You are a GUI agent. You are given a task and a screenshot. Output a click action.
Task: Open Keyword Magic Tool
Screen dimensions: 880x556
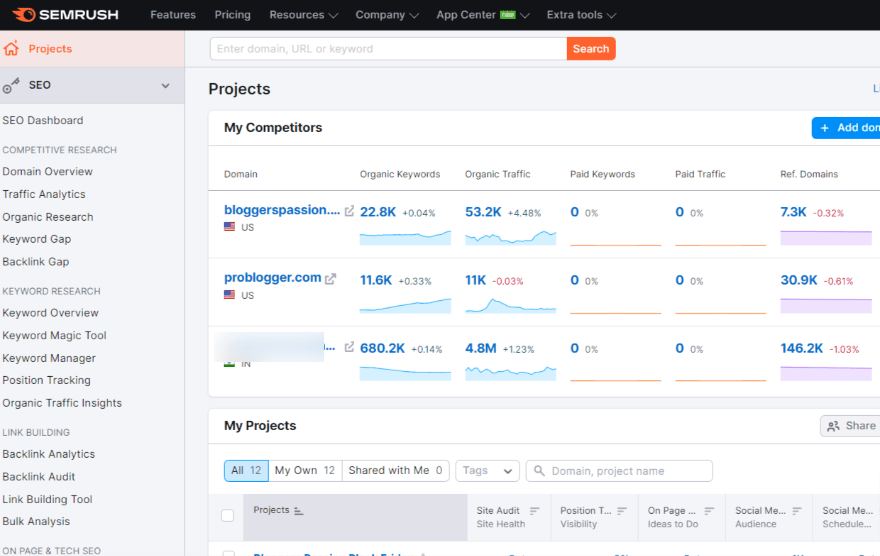[54, 335]
